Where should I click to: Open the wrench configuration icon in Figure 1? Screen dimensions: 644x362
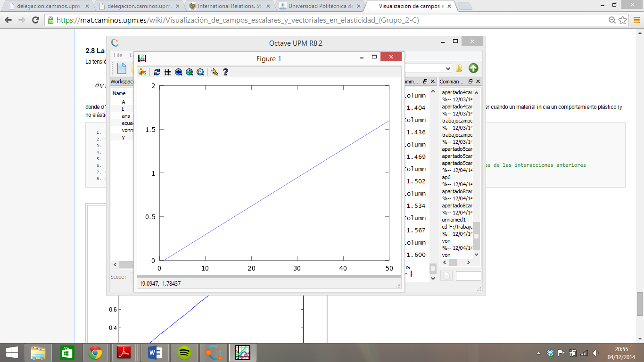[x=215, y=72]
